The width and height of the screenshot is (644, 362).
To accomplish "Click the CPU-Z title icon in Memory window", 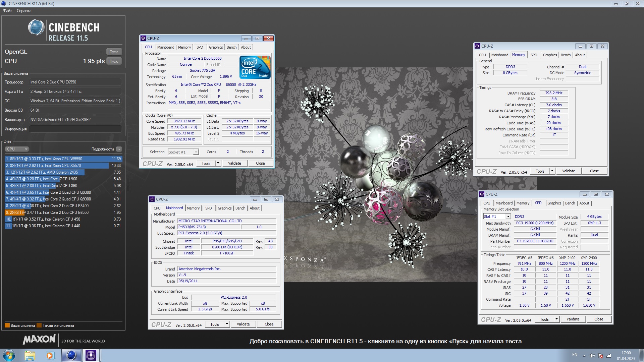I will [477, 46].
